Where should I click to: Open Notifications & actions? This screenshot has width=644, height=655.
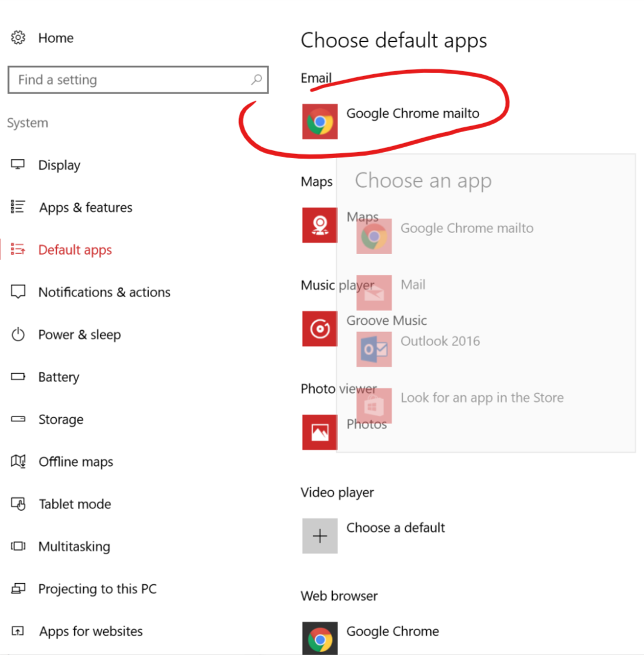[x=104, y=292]
